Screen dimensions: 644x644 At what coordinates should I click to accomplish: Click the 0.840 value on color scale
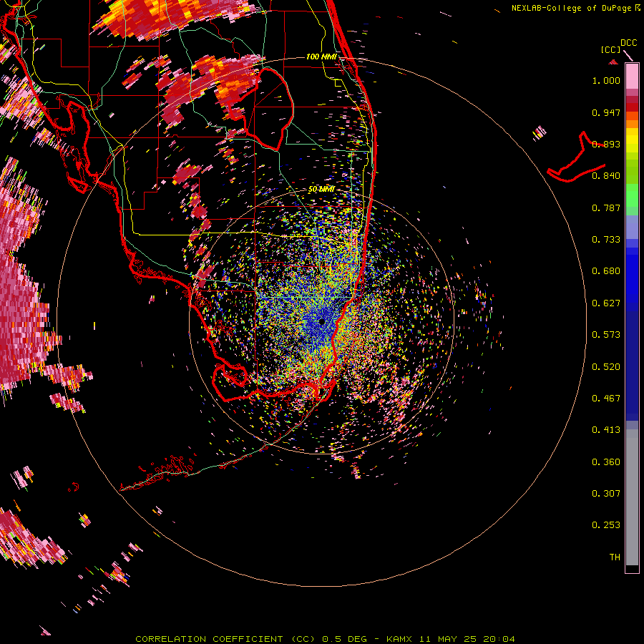click(x=606, y=176)
